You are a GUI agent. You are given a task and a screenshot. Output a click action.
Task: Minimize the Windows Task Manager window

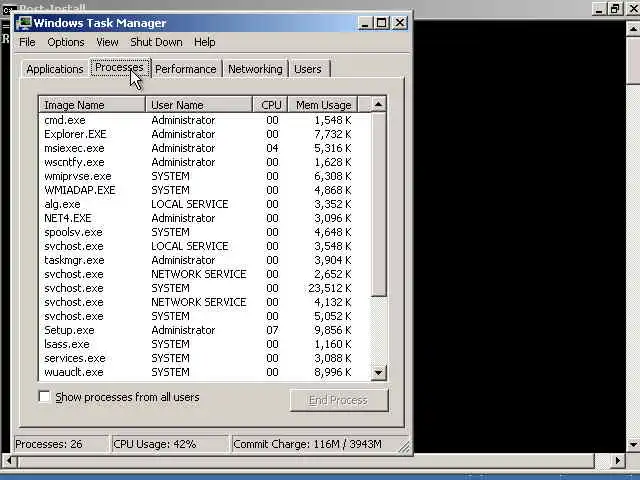tap(365, 23)
